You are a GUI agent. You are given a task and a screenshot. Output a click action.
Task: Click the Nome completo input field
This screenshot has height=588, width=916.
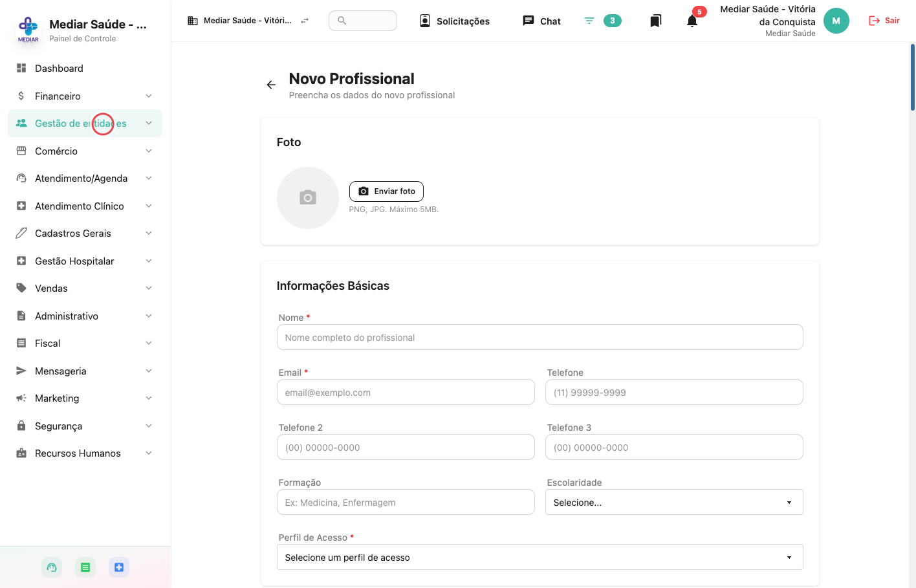click(x=540, y=337)
